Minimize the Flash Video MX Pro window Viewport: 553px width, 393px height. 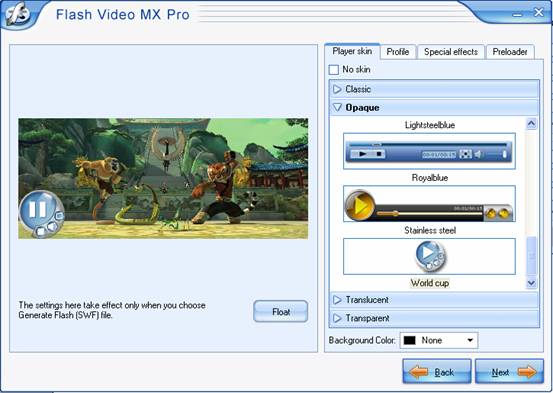click(x=517, y=14)
